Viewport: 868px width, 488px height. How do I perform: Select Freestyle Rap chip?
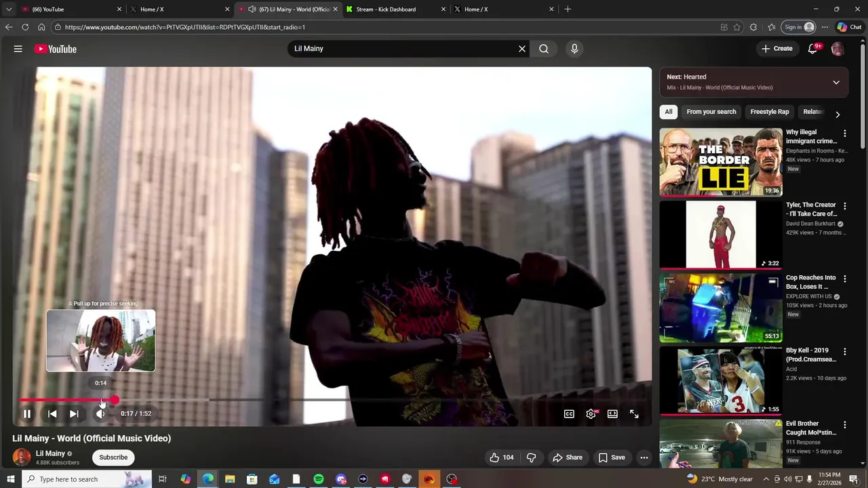(x=770, y=112)
